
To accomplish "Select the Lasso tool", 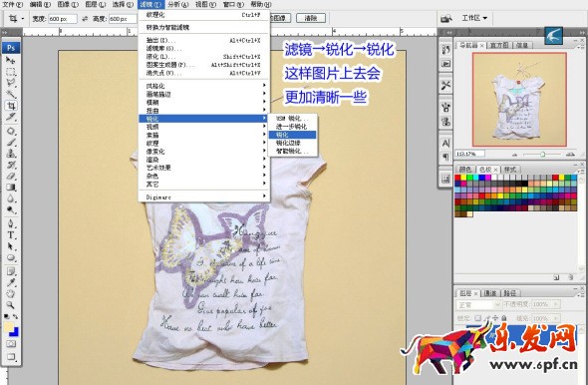I will (x=11, y=83).
